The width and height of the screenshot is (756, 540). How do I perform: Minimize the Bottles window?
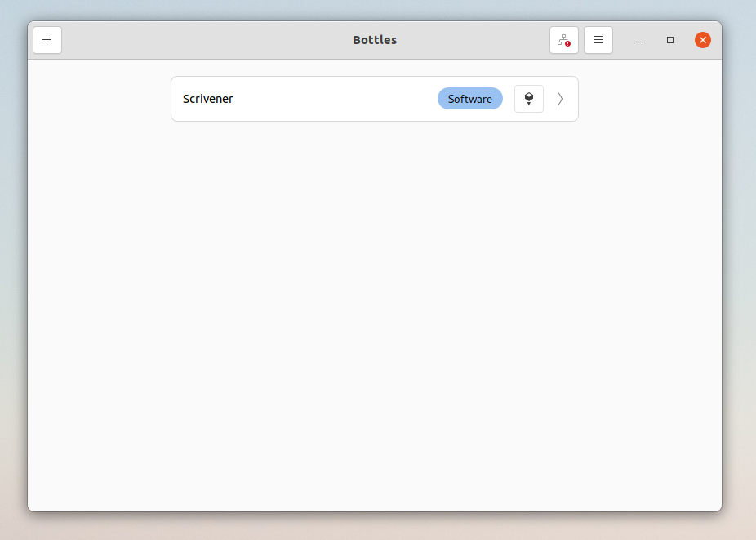[638, 40]
